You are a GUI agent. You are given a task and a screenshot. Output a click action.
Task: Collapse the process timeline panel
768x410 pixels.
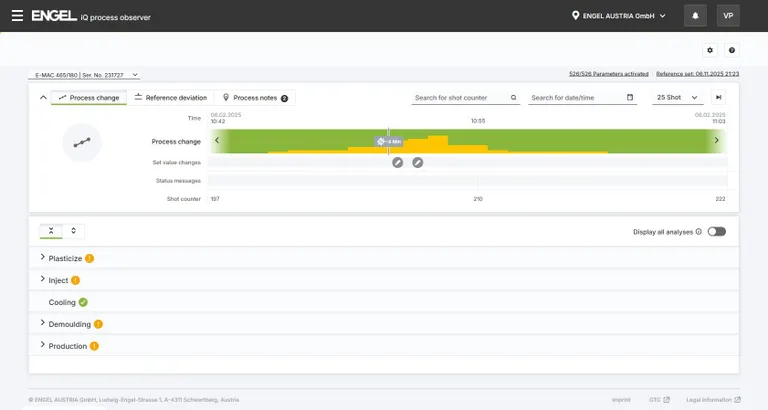coord(43,97)
